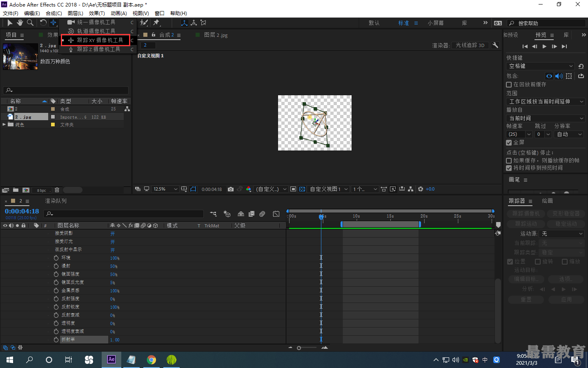This screenshot has height=368, width=588.
Task: Choose the Puppet Pin tool
Action: pos(156,23)
